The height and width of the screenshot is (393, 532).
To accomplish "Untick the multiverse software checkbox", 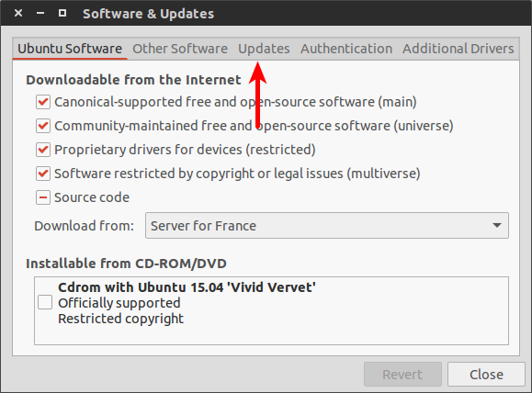I will click(43, 174).
